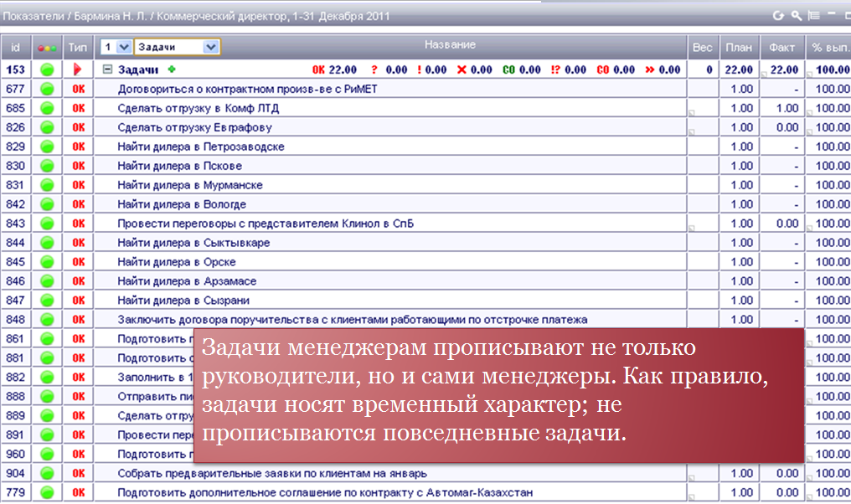Open task Договориться о контрактном произв-ве с РиМЕТ

(247, 89)
